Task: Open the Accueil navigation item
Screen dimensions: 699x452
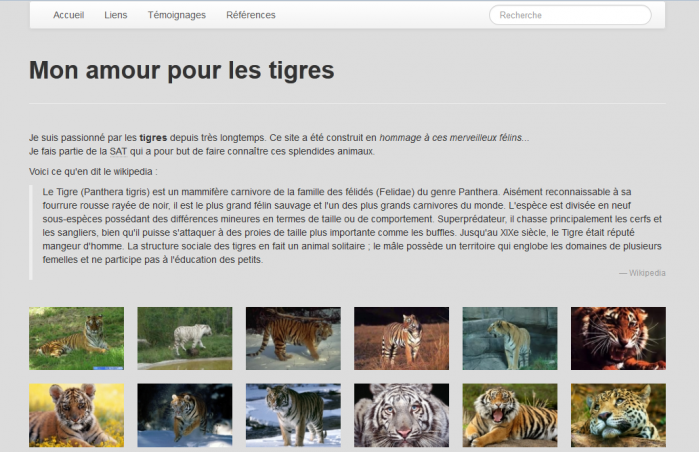Action: click(69, 15)
